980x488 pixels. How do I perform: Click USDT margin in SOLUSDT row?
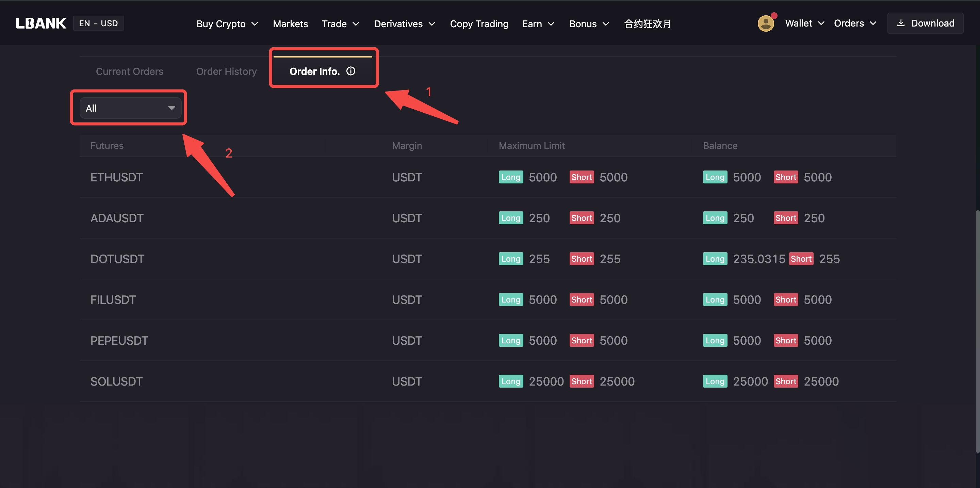407,381
